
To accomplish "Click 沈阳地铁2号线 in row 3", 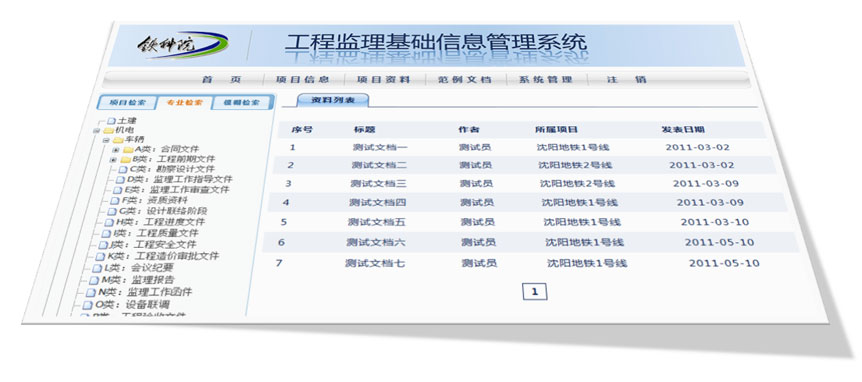I will pos(577,183).
